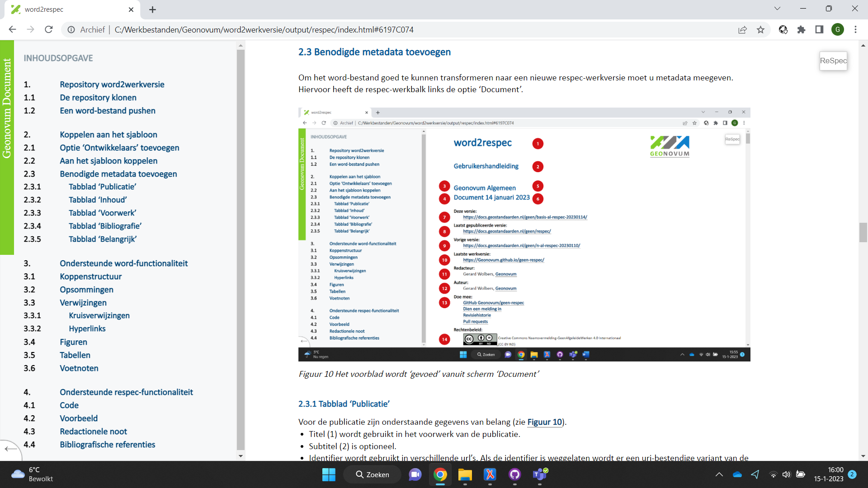The height and width of the screenshot is (488, 868).
Task: Click the Figuur 10 screenshot image
Action: click(524, 235)
